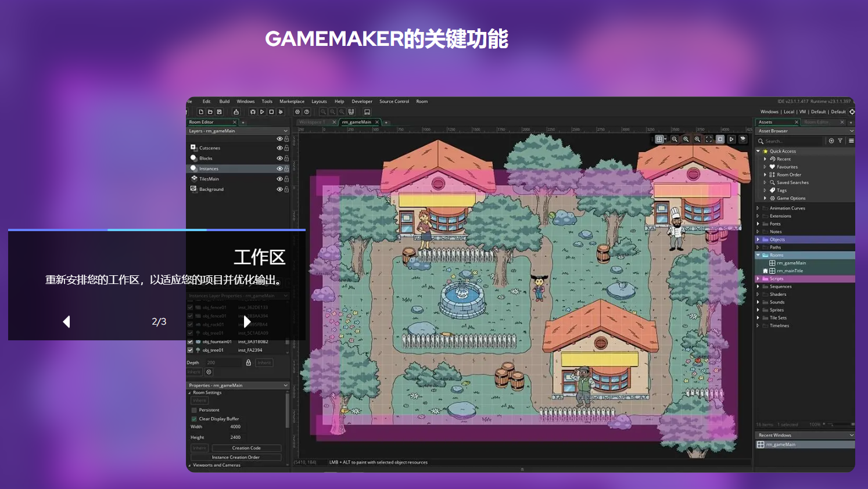
Task: Open Game Options gear icon in toolbar
Action: point(297,112)
